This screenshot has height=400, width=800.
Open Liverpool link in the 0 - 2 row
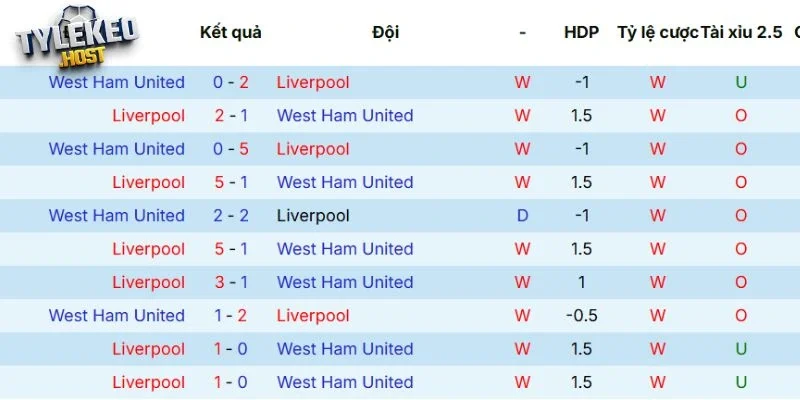point(313,82)
